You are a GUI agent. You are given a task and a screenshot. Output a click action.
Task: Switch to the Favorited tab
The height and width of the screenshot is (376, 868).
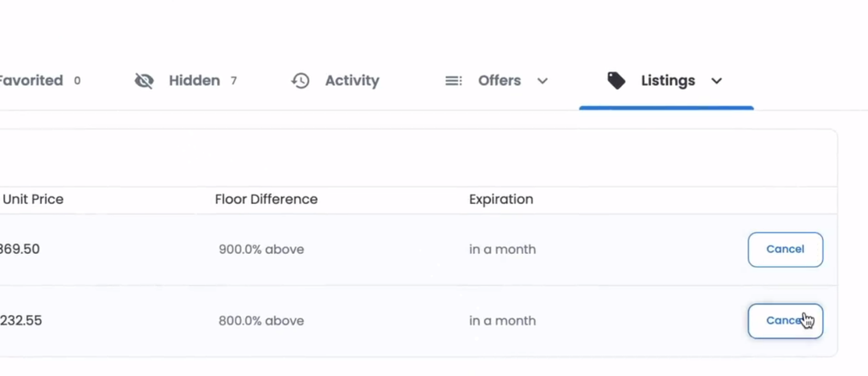[31, 80]
